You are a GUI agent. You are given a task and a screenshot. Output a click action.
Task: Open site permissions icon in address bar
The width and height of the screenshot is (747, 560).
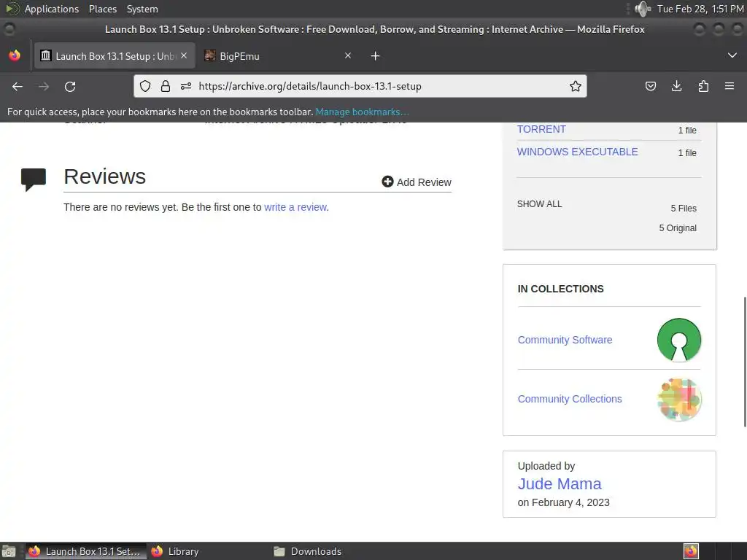186,86
